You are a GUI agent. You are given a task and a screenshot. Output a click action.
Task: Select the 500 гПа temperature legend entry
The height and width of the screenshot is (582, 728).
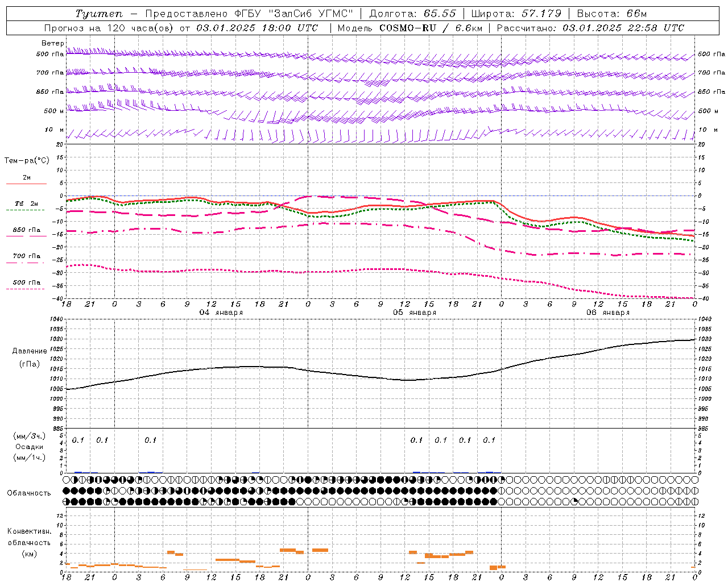[x=26, y=282]
